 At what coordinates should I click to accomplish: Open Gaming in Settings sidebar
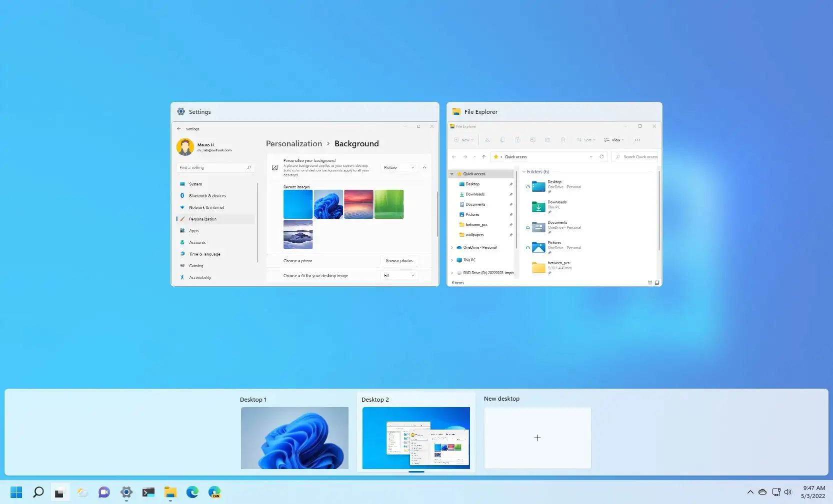(x=215, y=266)
